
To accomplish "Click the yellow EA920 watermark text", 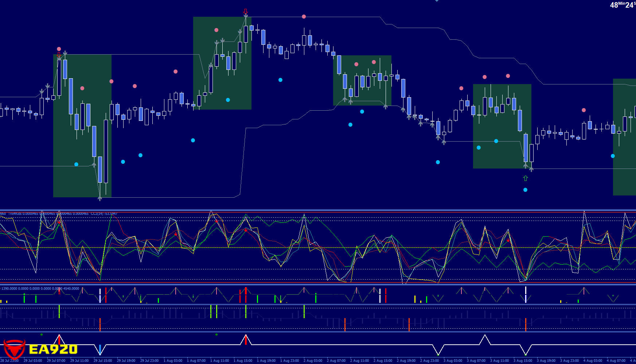I will click(x=53, y=349).
